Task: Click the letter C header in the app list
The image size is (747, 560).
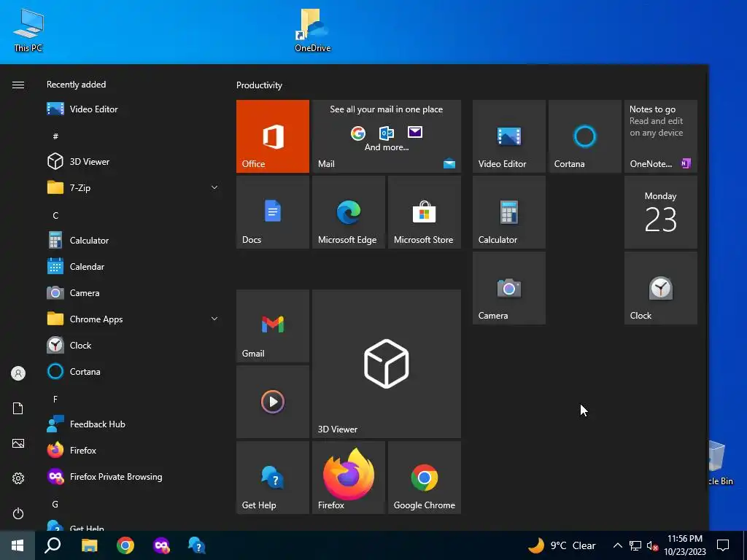Action: pos(55,215)
